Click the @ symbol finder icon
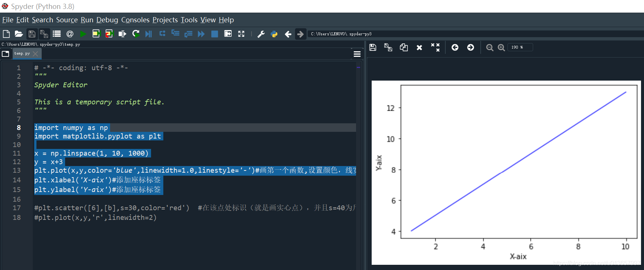Screen dimensions: 644x270 point(70,34)
